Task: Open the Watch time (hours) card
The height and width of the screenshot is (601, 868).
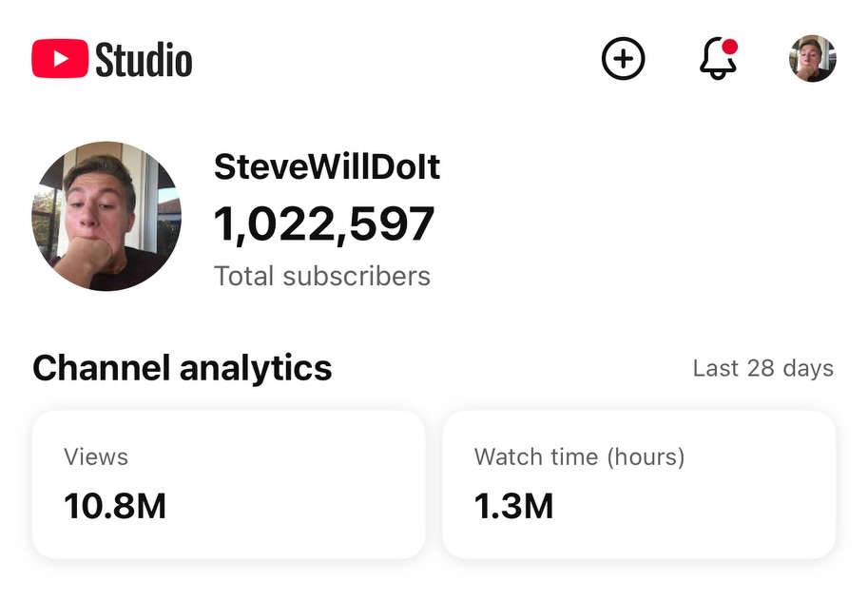Action: (x=639, y=484)
